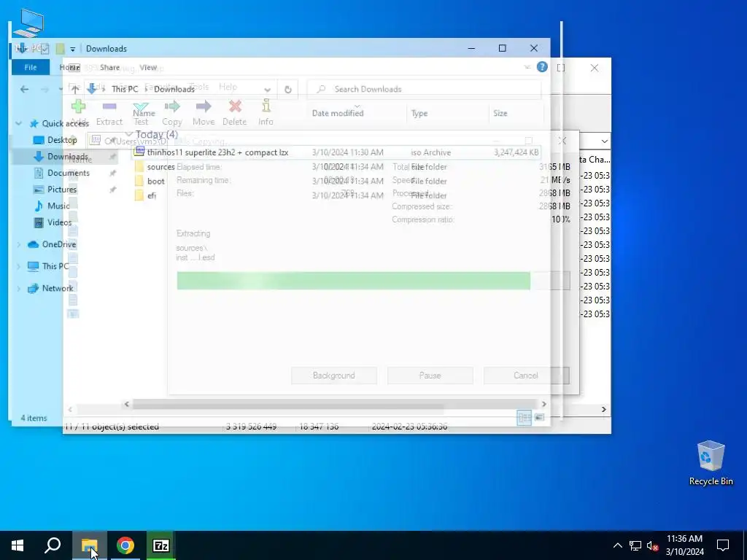The height and width of the screenshot is (560, 747).
Task: Click the 7-Zip Copy toolbar icon
Action: pos(172,106)
